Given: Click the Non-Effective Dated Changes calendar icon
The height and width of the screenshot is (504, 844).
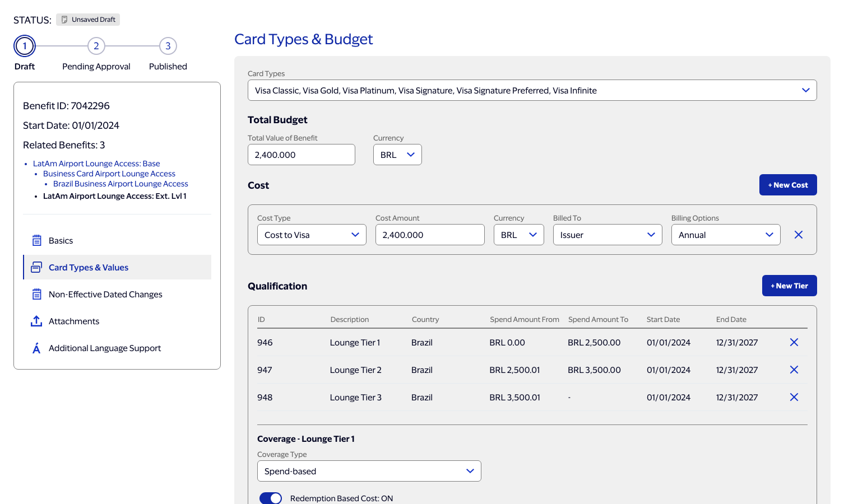Looking at the screenshot, I should click(37, 295).
